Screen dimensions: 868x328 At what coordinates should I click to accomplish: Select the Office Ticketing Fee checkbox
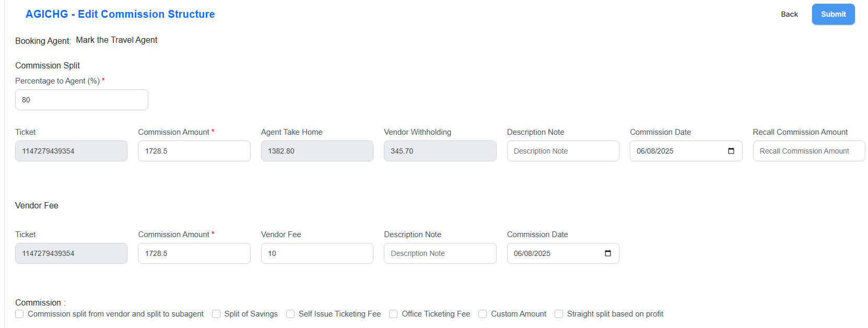[393, 314]
